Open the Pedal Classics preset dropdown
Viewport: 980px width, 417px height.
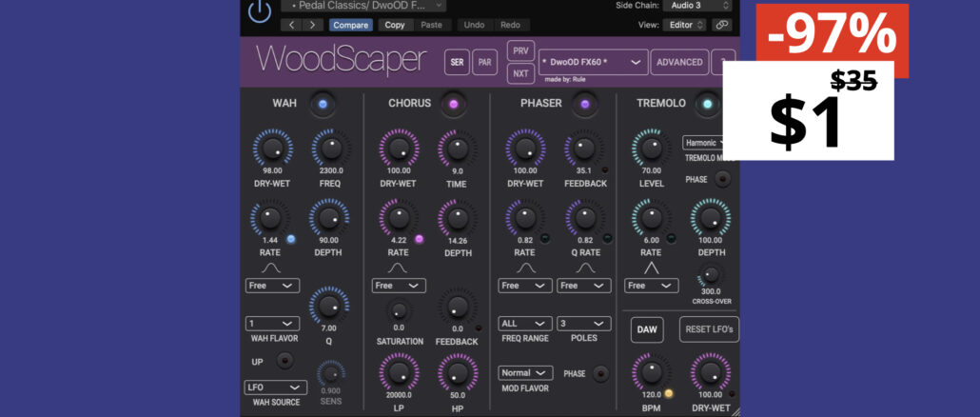tap(363, 6)
